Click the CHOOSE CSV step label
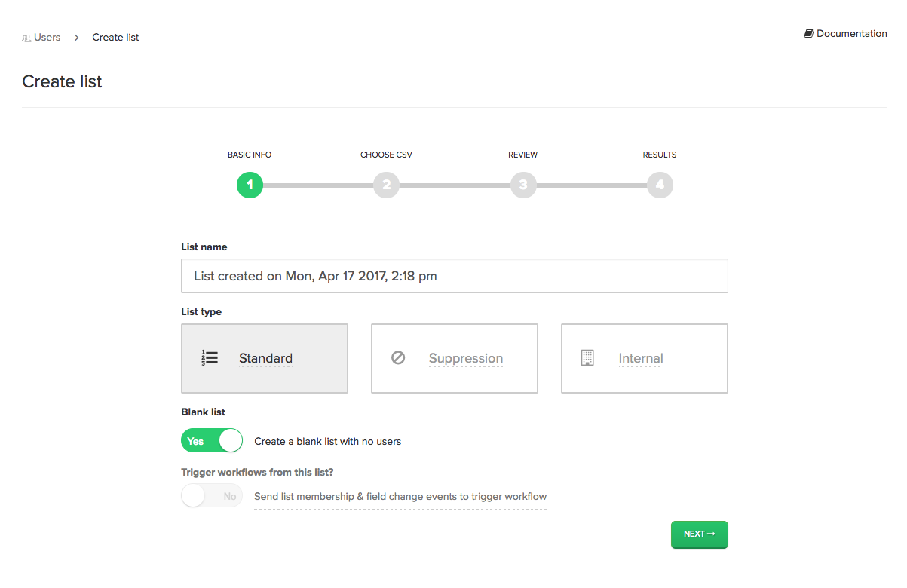This screenshot has height=588, width=907. (386, 155)
